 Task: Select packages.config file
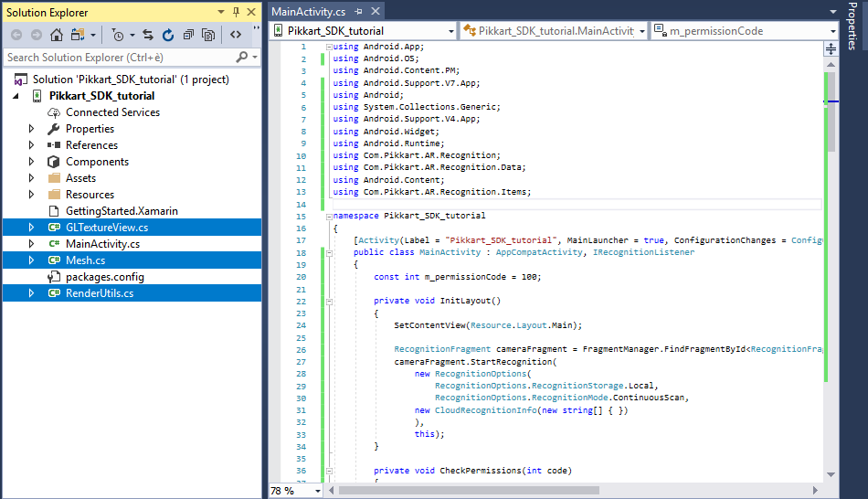(105, 277)
